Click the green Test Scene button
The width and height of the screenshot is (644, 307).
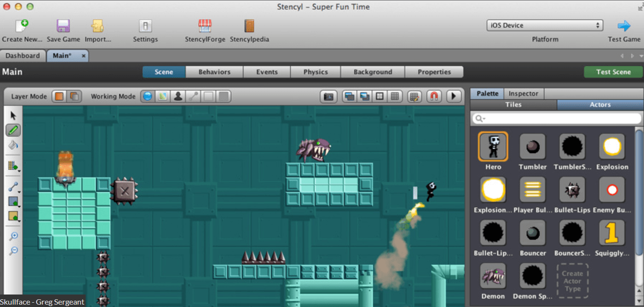tap(613, 72)
